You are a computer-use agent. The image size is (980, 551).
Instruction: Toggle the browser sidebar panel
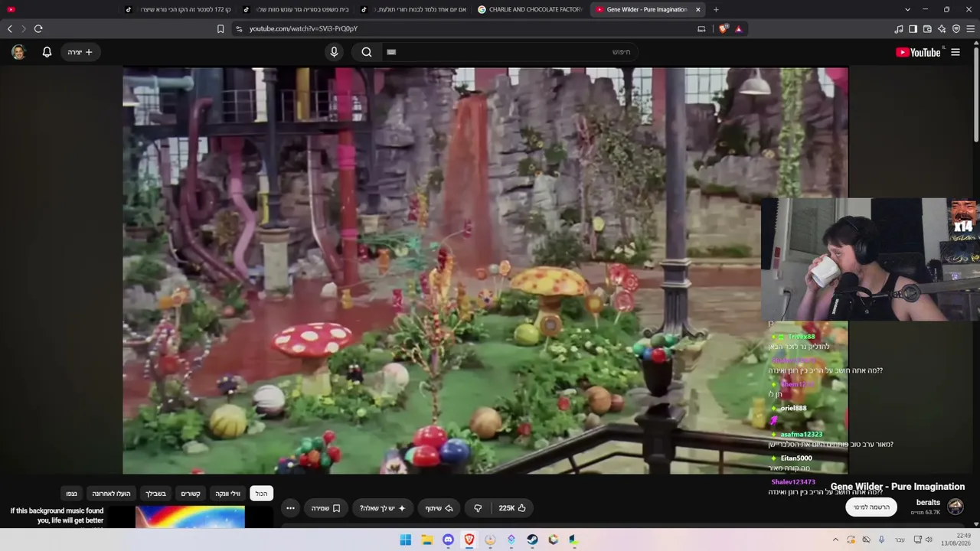tap(913, 28)
